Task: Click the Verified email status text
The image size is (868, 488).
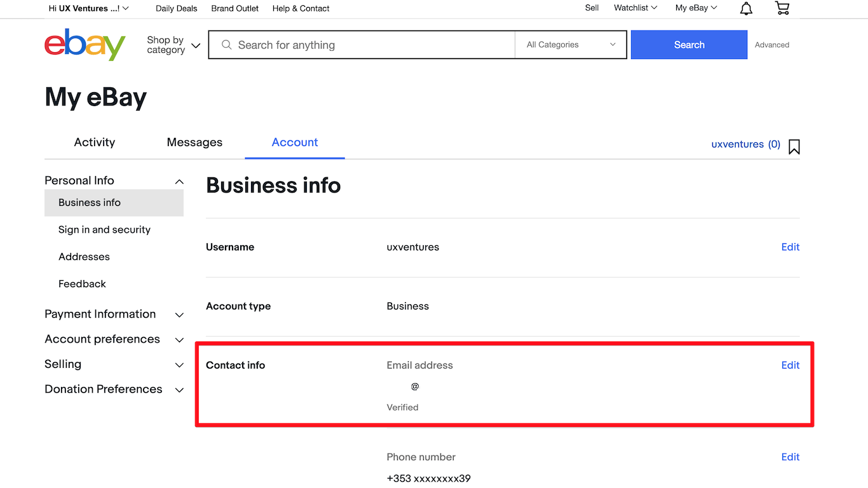Action: [x=403, y=407]
